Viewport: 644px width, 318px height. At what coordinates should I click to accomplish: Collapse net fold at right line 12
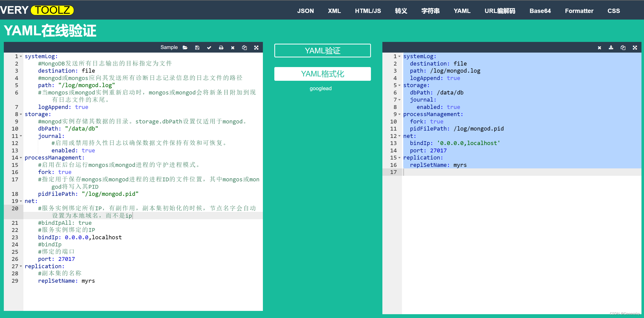click(x=399, y=136)
